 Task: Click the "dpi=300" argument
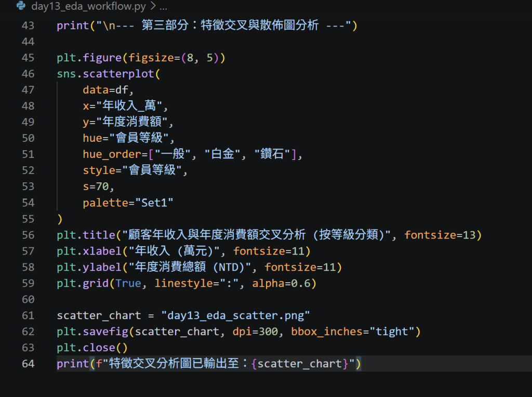coord(255,332)
